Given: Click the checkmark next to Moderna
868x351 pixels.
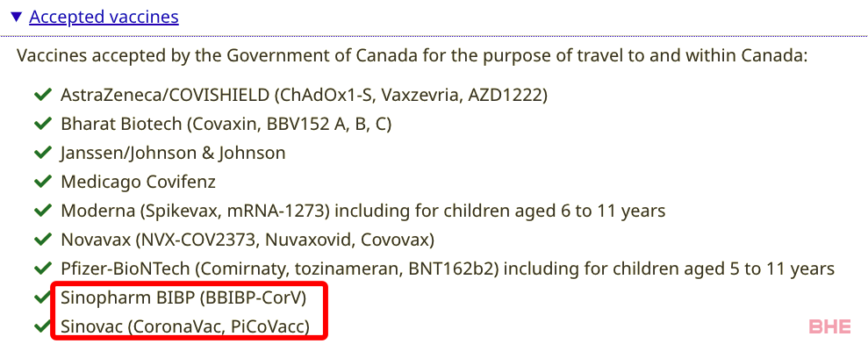Looking at the screenshot, I should pos(43,211).
